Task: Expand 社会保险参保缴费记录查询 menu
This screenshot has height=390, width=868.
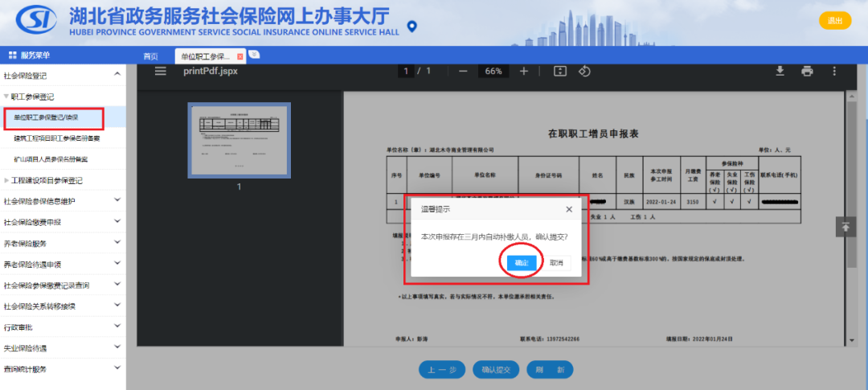Action: pos(117,284)
